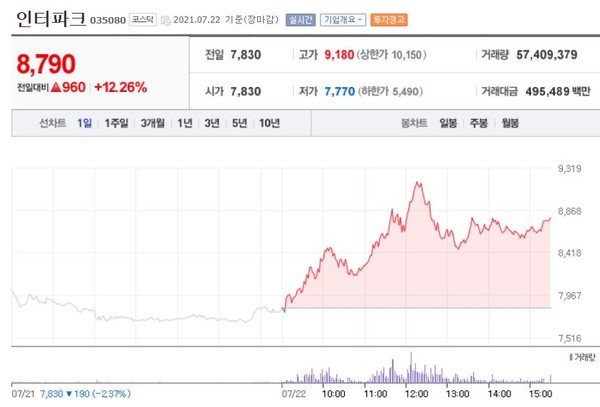
Task: Click the price peak on the line chart
Action: click(x=414, y=183)
